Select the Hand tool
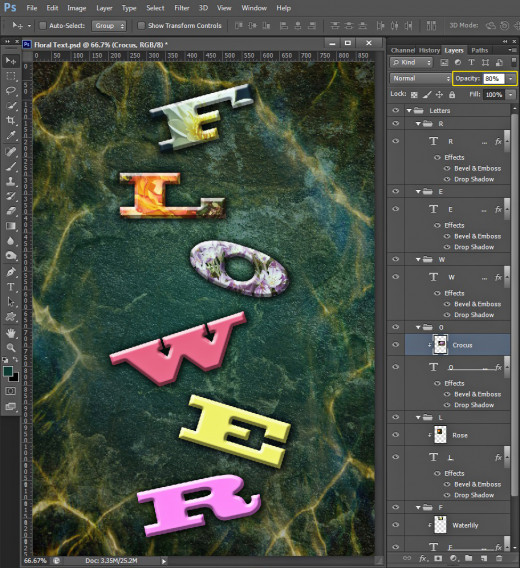The height and width of the screenshot is (568, 520). (x=11, y=333)
